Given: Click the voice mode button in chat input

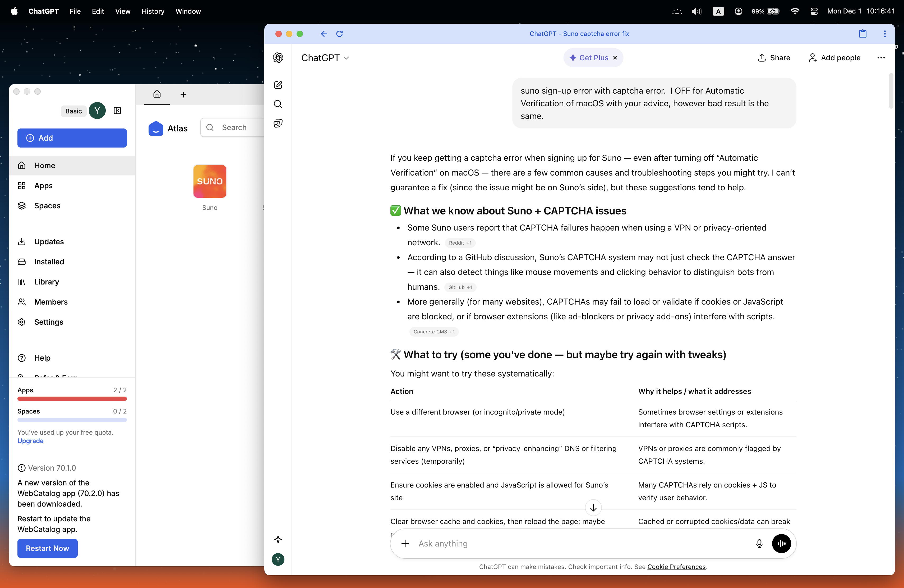Looking at the screenshot, I should [781, 544].
